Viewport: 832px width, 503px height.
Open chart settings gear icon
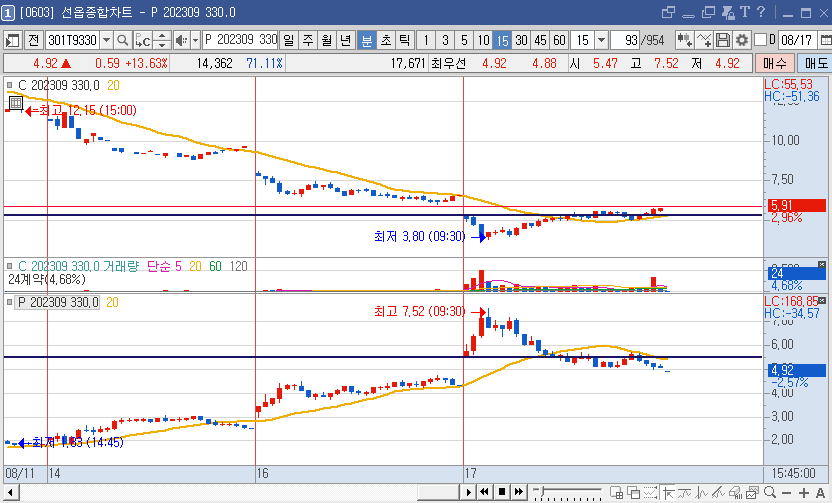[x=742, y=40]
